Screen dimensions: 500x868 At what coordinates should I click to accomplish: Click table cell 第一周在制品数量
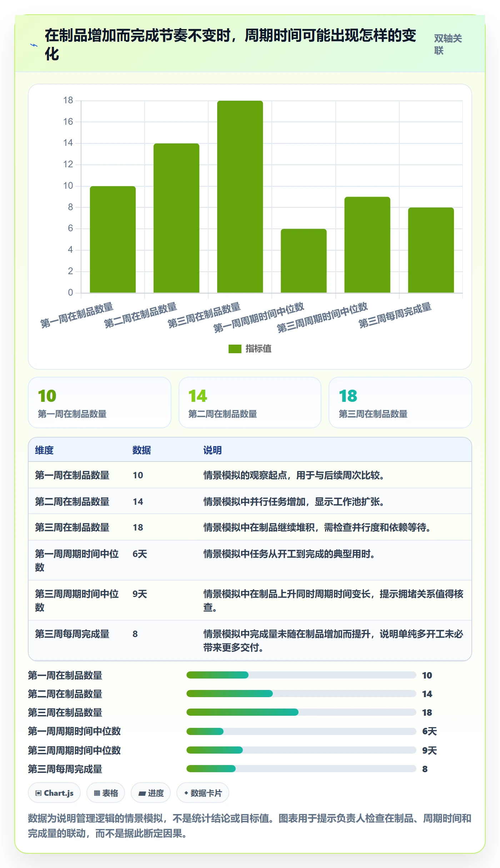click(72, 475)
